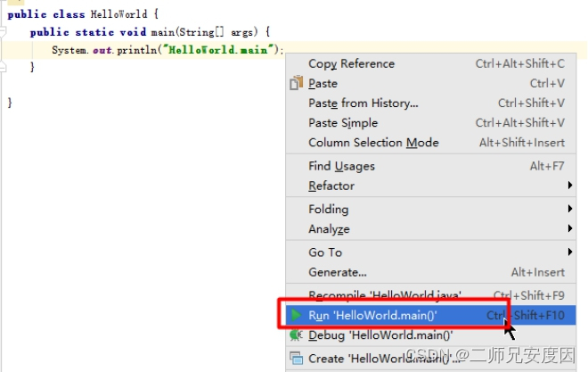588x372 pixels.
Task: Open the Folding submenu
Action: click(430, 209)
